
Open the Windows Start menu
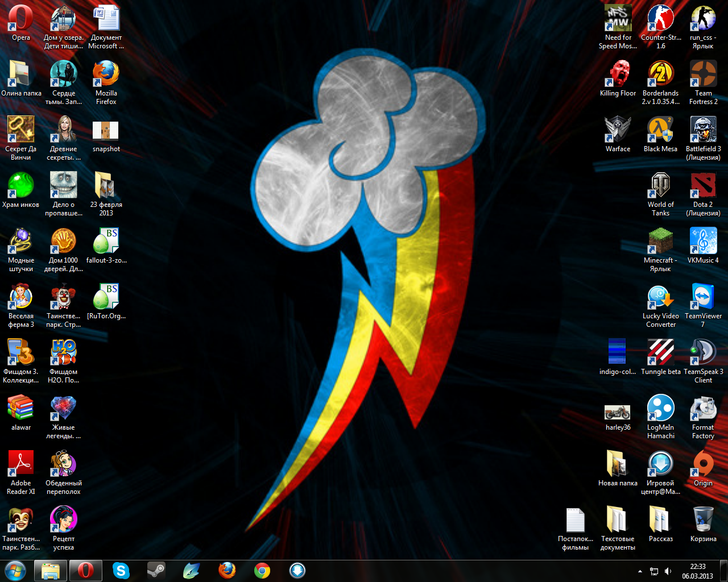(15, 571)
